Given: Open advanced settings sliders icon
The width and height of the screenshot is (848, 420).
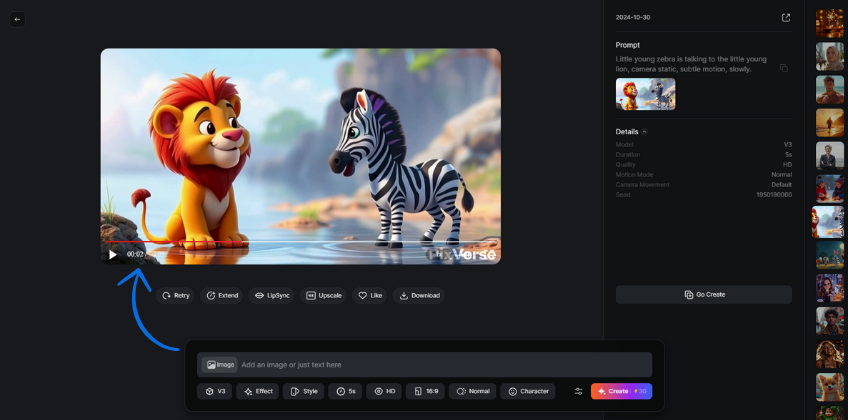Looking at the screenshot, I should (x=578, y=391).
